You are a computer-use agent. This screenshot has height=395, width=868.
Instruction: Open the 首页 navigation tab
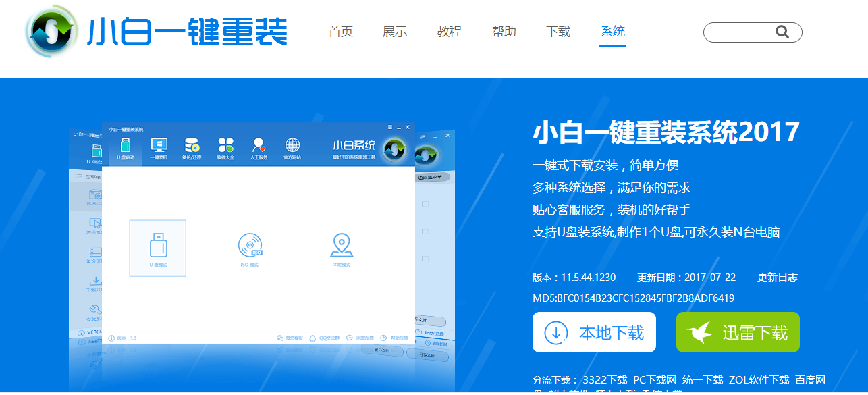pos(341,32)
